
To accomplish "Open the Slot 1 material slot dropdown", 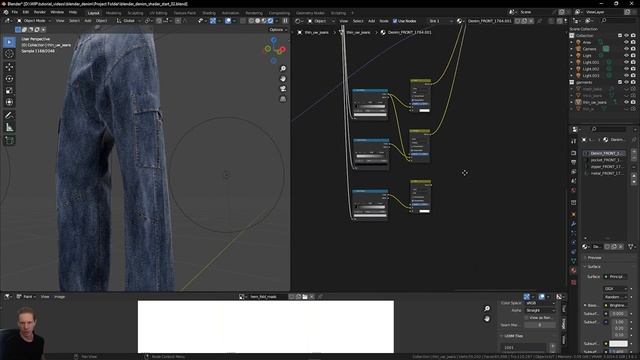I will pyautogui.click(x=441, y=21).
